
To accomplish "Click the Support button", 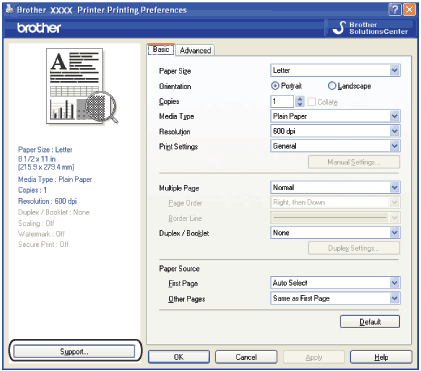I will (74, 351).
